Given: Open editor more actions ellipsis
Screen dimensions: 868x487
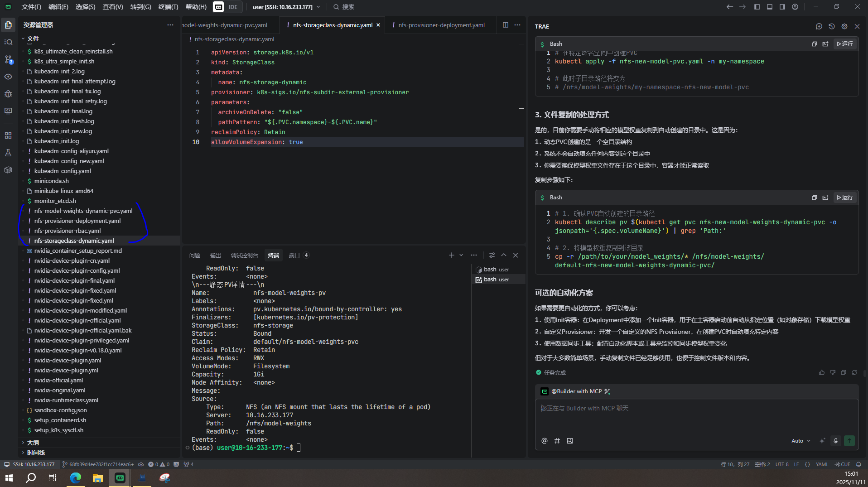Looking at the screenshot, I should [517, 25].
